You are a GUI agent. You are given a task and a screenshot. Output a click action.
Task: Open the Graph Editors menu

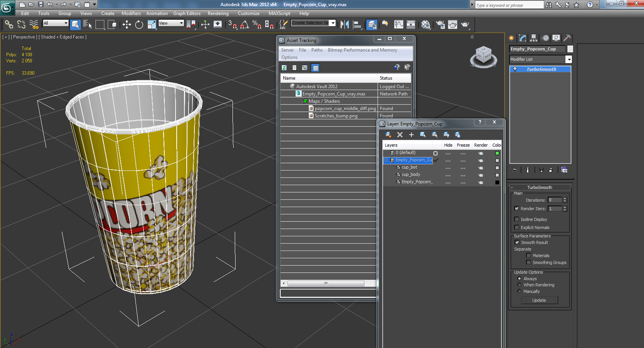click(x=187, y=13)
